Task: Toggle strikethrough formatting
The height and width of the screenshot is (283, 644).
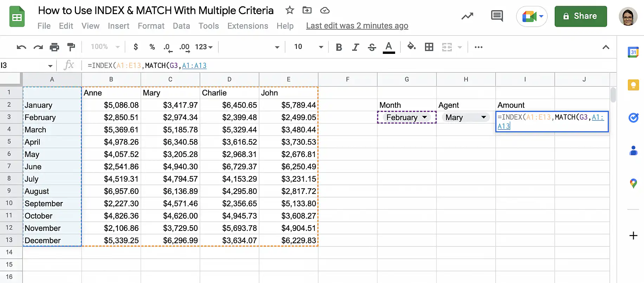Action: click(372, 47)
